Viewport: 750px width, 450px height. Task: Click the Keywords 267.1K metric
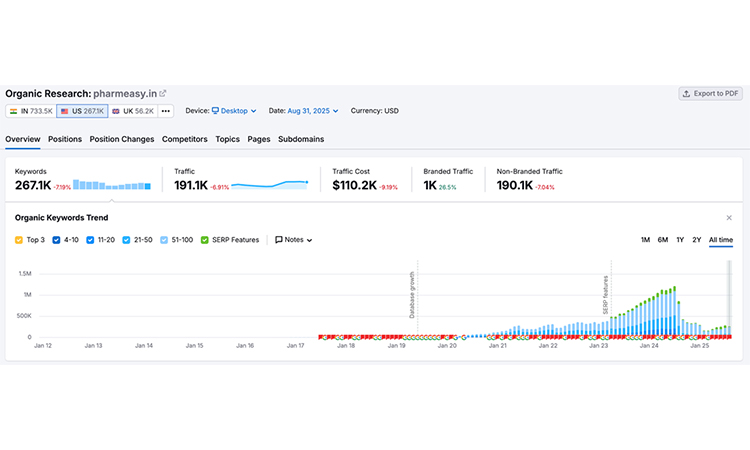[33, 185]
